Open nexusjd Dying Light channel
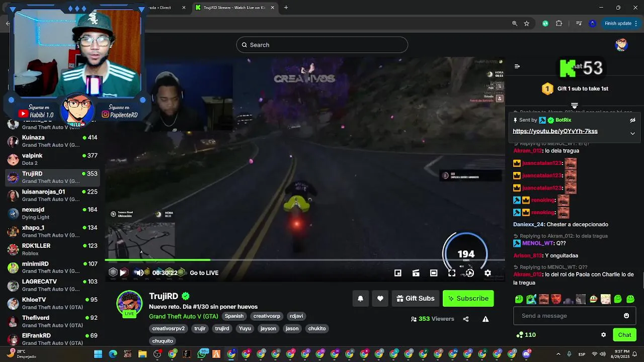644x362 pixels. [52, 213]
